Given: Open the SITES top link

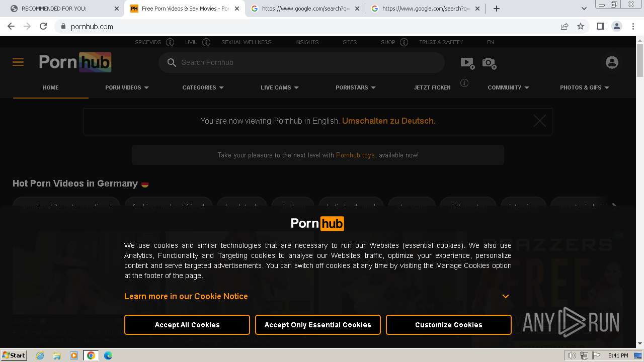Looking at the screenshot, I should point(350,42).
